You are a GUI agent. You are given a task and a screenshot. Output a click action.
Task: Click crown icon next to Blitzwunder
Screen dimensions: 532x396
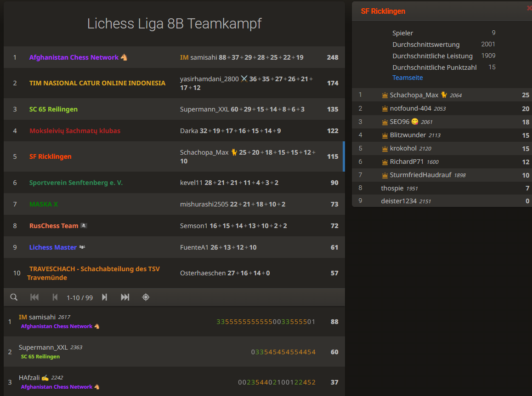(385, 135)
